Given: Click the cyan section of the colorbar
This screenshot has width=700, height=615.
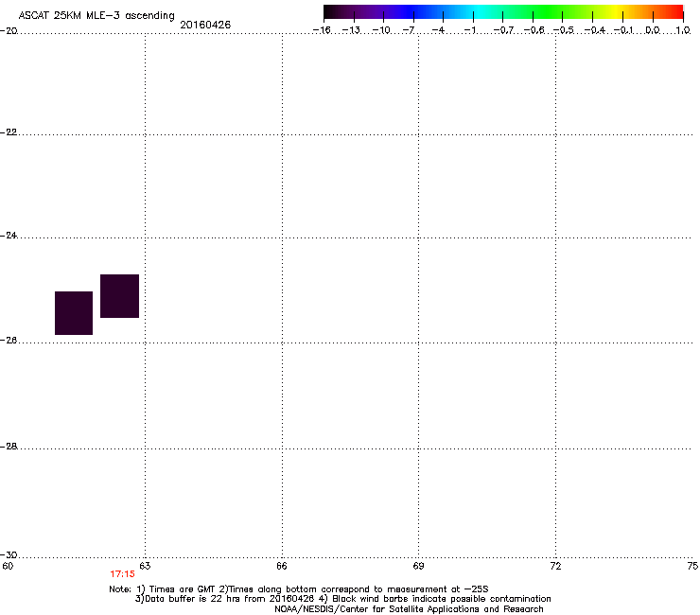Looking at the screenshot, I should [478, 12].
